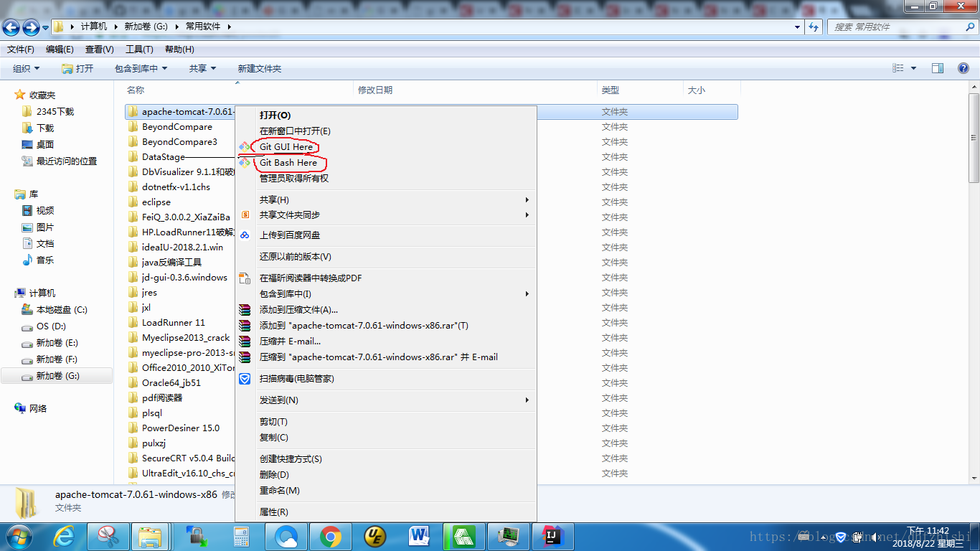This screenshot has width=980, height=551.
Task: Click the eclipse folder icon
Action: tap(133, 202)
